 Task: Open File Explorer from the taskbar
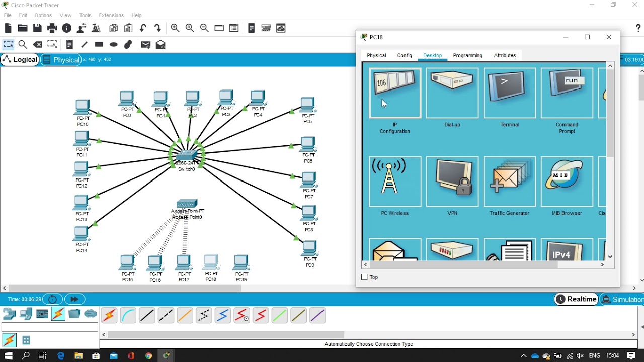[x=78, y=356]
